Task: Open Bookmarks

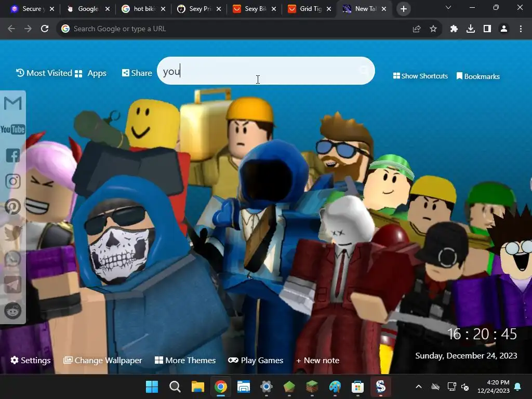Action: point(478,76)
